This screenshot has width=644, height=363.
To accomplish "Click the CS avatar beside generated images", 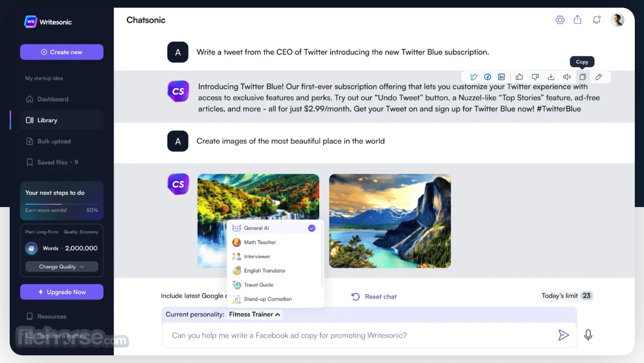I will point(178,184).
